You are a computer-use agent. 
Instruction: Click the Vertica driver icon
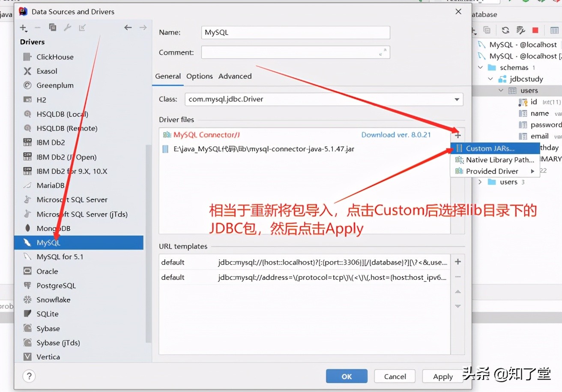pos(27,356)
